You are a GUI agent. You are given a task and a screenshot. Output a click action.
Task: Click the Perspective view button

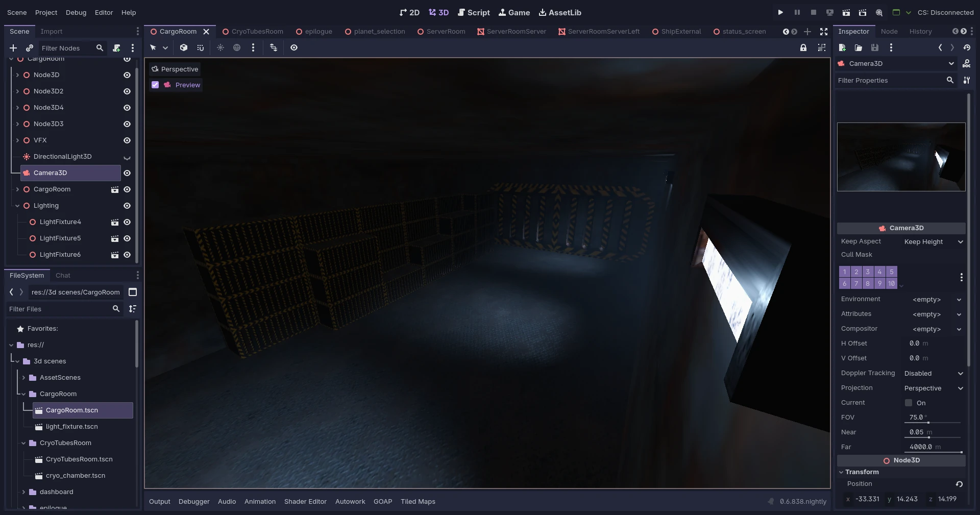point(175,69)
